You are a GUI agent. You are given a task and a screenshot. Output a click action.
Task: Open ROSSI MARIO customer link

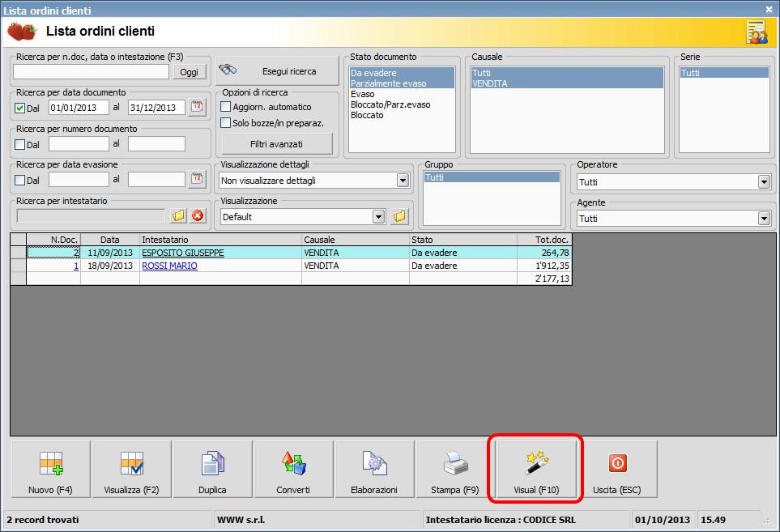pos(169,266)
